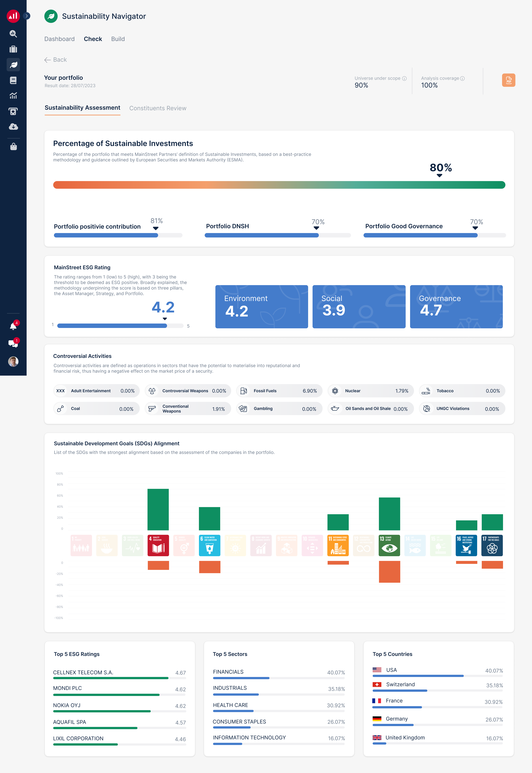This screenshot has width=532, height=773.
Task: Open the archive box sidebar icon
Action: (13, 111)
